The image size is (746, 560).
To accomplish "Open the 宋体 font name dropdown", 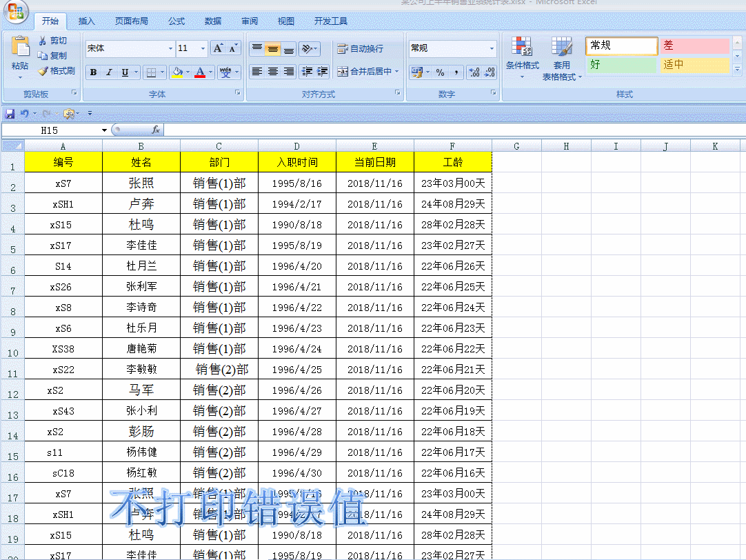I will tap(170, 48).
